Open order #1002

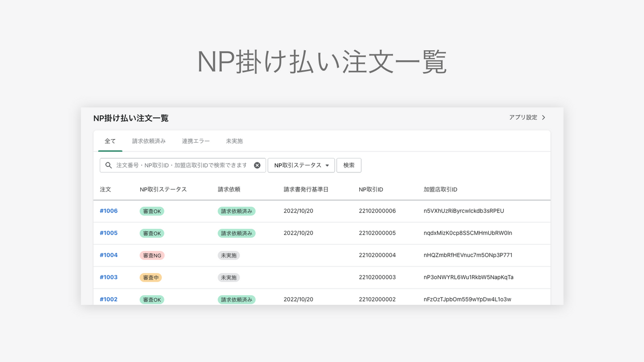pyautogui.click(x=109, y=300)
